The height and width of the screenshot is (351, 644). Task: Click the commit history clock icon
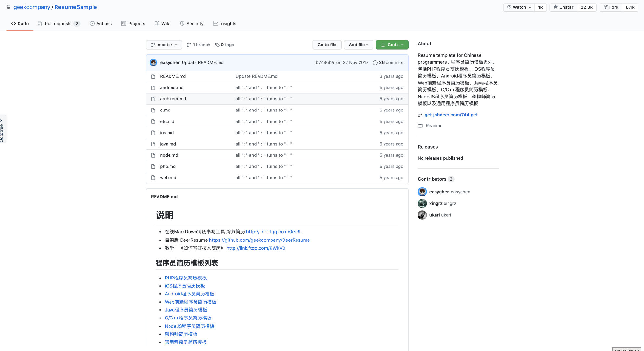click(375, 63)
